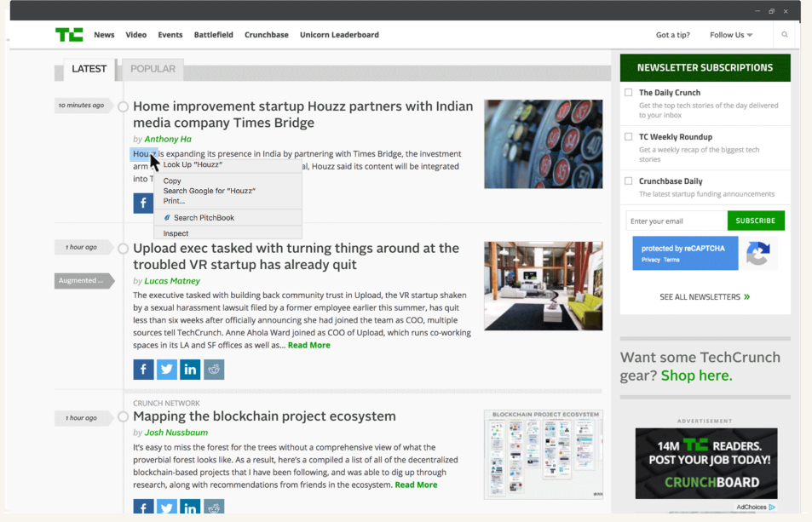This screenshot has height=522, width=812.
Task: Share the blockchain article on Reddit
Action: [214, 507]
